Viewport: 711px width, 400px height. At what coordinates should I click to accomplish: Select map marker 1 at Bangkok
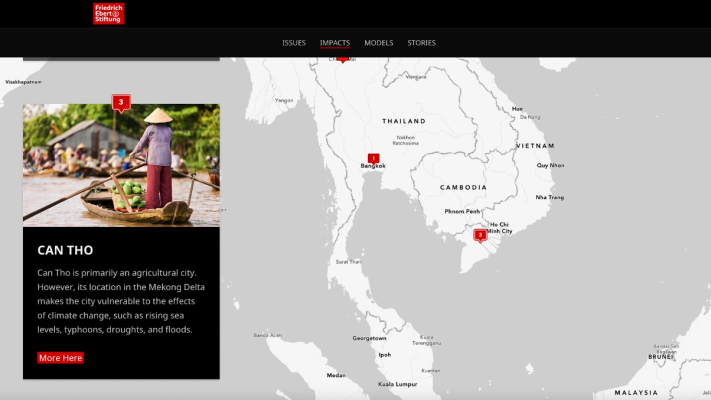(373, 158)
